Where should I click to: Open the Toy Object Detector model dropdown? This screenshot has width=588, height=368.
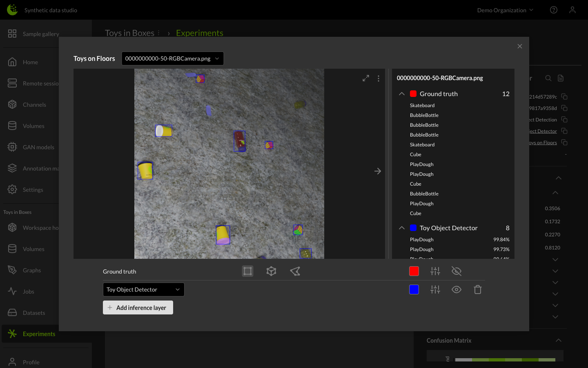click(143, 289)
